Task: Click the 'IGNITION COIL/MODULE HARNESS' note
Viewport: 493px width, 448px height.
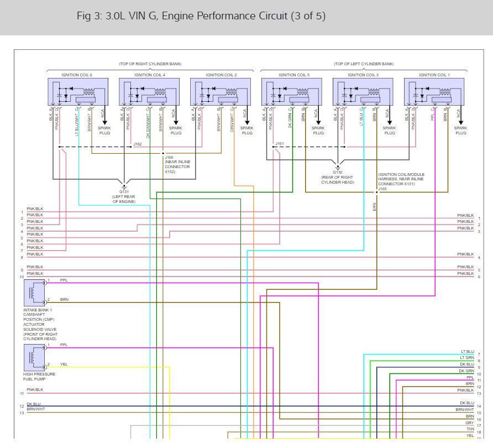Action: click(401, 179)
